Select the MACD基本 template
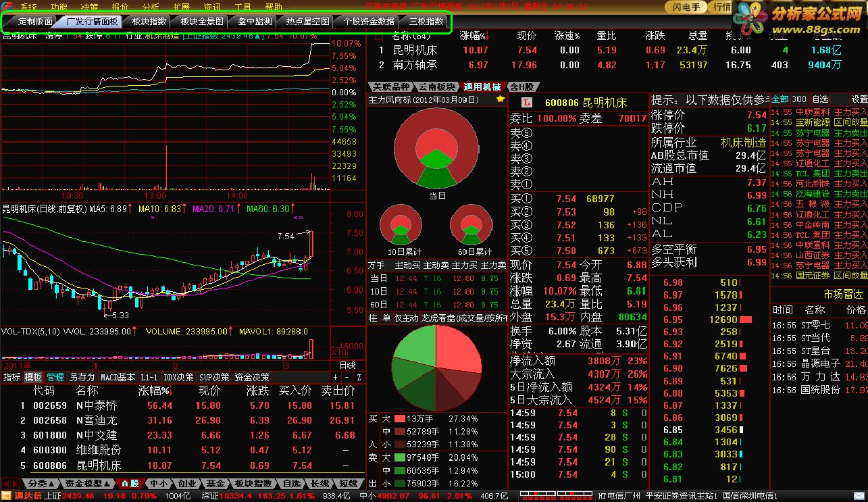Viewport: 868px width, 502px height. [x=118, y=377]
